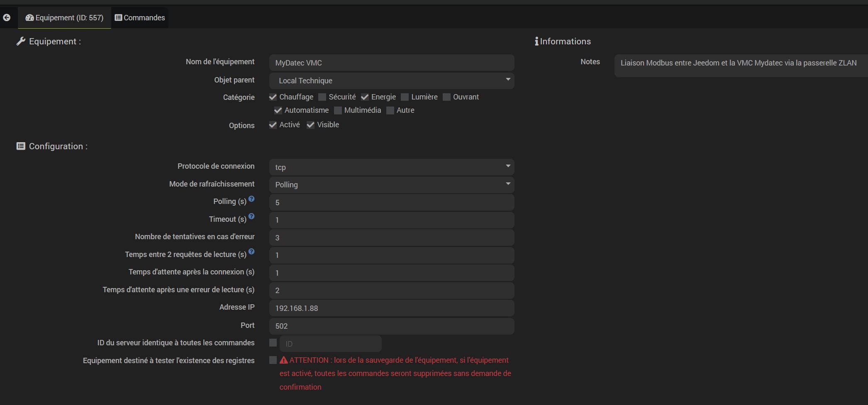Viewport: 868px width, 405px height.
Task: Check the register existence test checkbox
Action: point(273,360)
